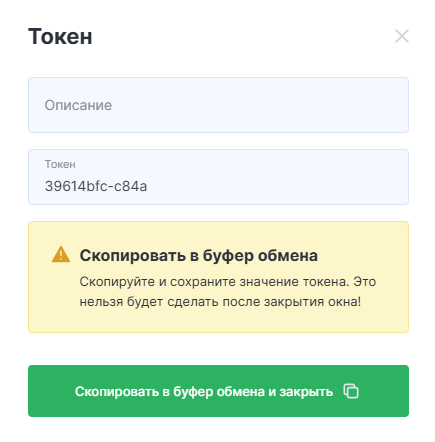Click the warning heading Скопировать в буфер обмена

pyautogui.click(x=199, y=256)
